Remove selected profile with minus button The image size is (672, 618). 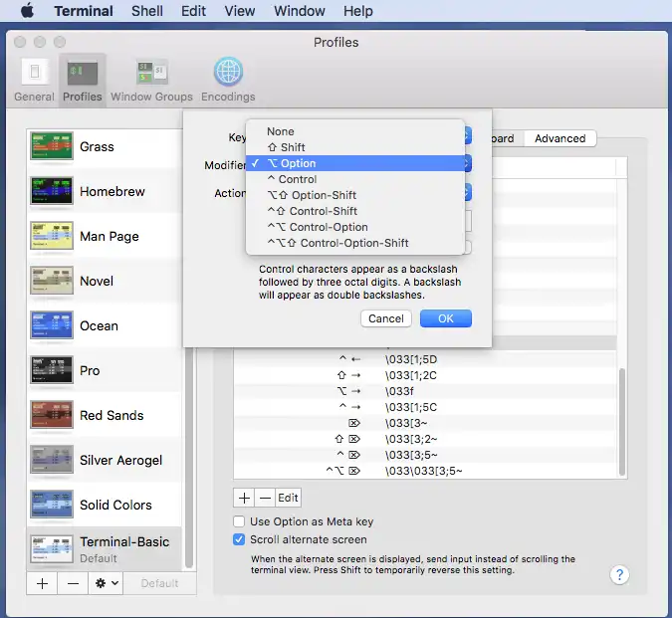[73, 583]
